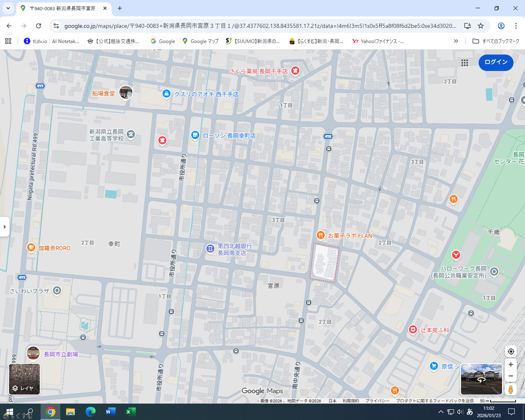Zoom in the map with plus button
525x420 pixels.
pos(511,365)
